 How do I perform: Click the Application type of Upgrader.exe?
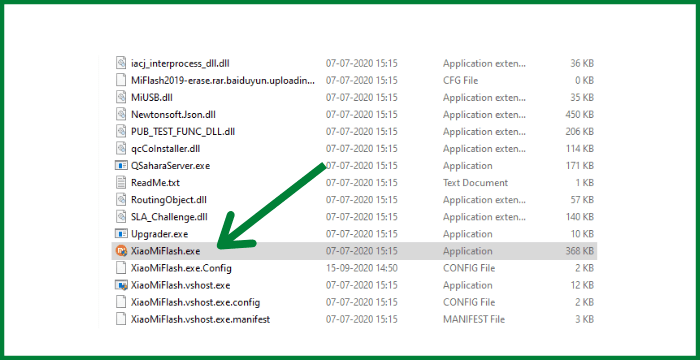click(467, 234)
